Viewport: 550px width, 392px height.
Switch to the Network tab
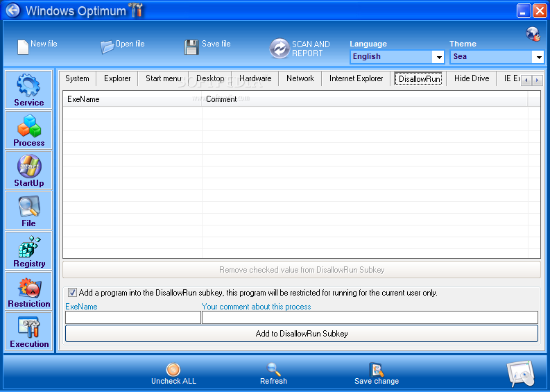coord(300,78)
